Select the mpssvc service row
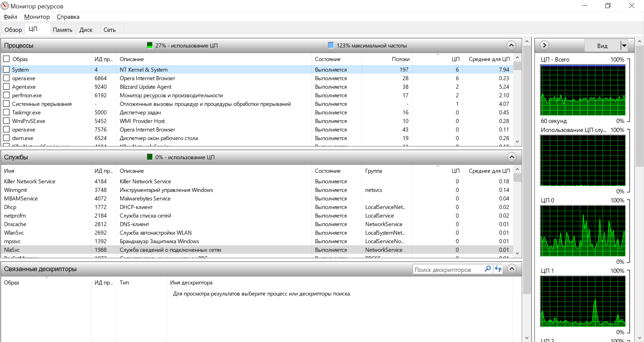 click(x=257, y=241)
